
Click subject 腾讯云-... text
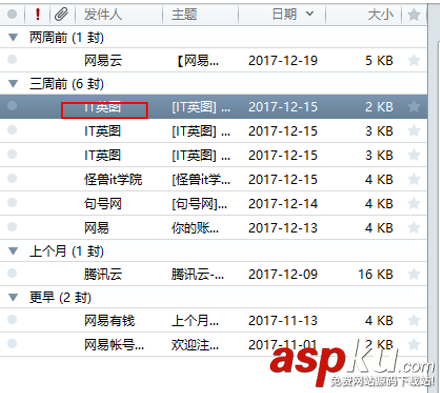(198, 274)
